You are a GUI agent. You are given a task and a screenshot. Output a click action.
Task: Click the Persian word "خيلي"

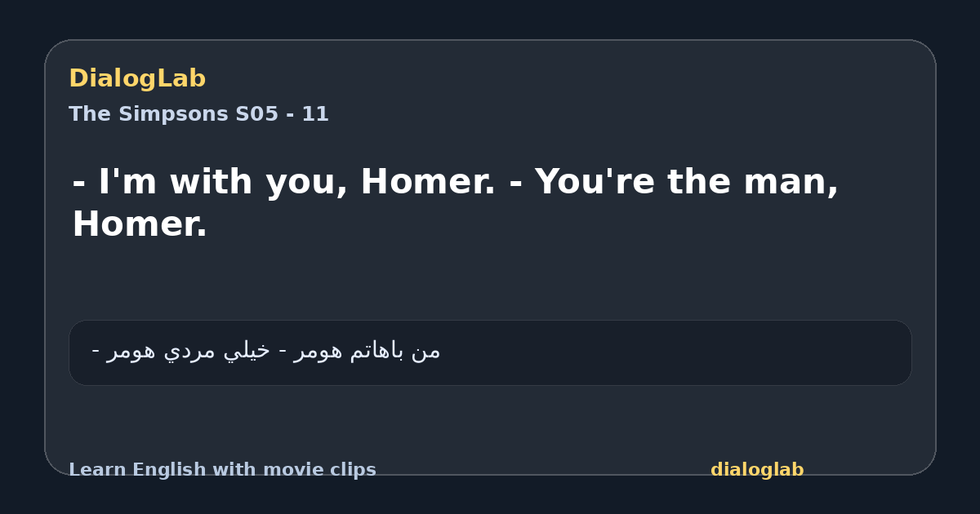click(247, 351)
